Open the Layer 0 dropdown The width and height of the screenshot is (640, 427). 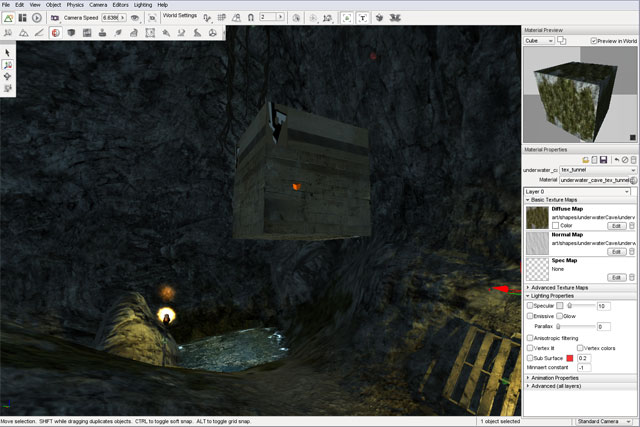(577, 191)
